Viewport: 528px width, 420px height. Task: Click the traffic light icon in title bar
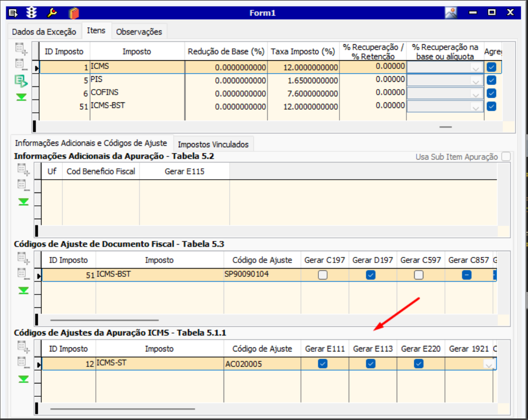point(32,12)
